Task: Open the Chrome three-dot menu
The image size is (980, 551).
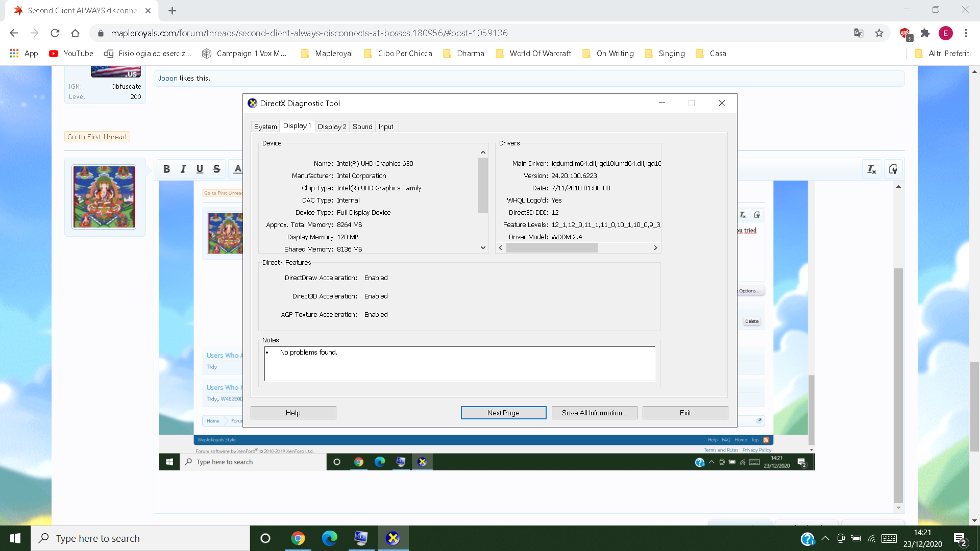Action: coord(966,33)
